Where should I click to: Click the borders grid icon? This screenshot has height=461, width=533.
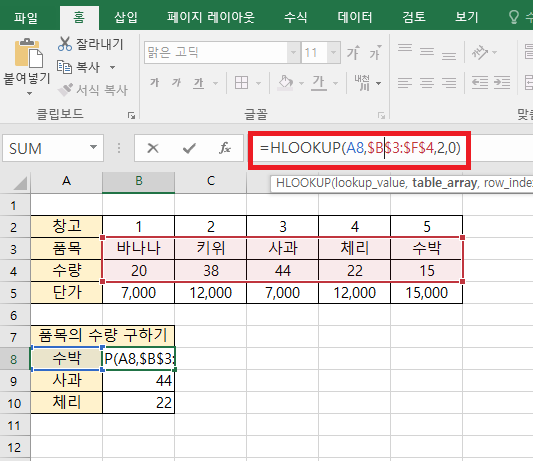coord(241,83)
